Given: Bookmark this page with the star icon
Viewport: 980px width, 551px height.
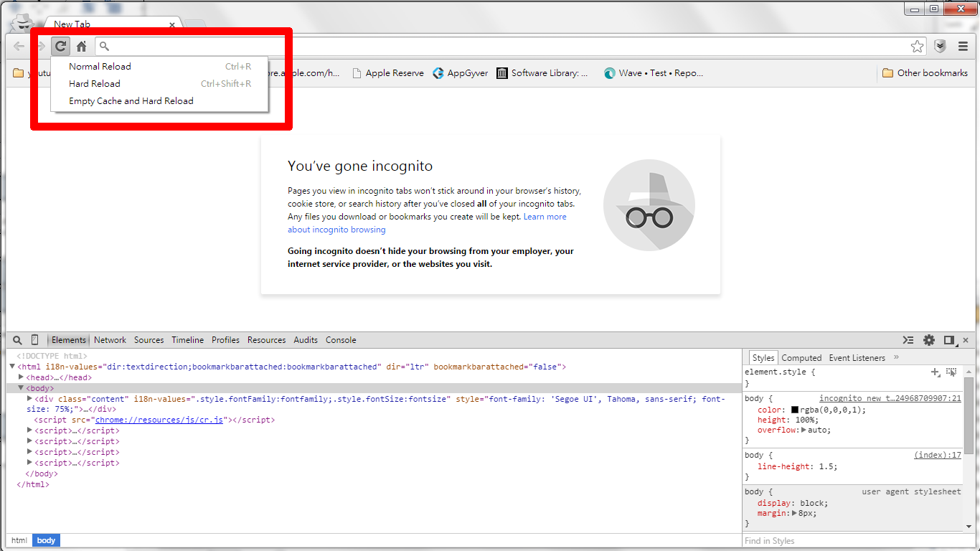Looking at the screenshot, I should pyautogui.click(x=918, y=47).
